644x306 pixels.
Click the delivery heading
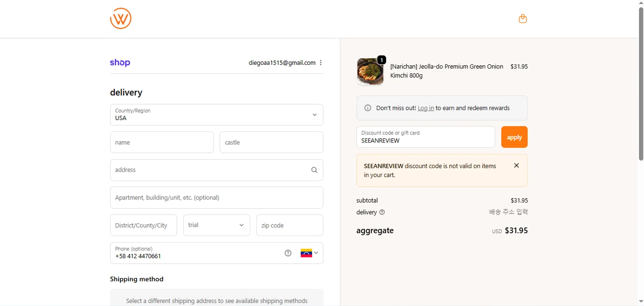126,92
